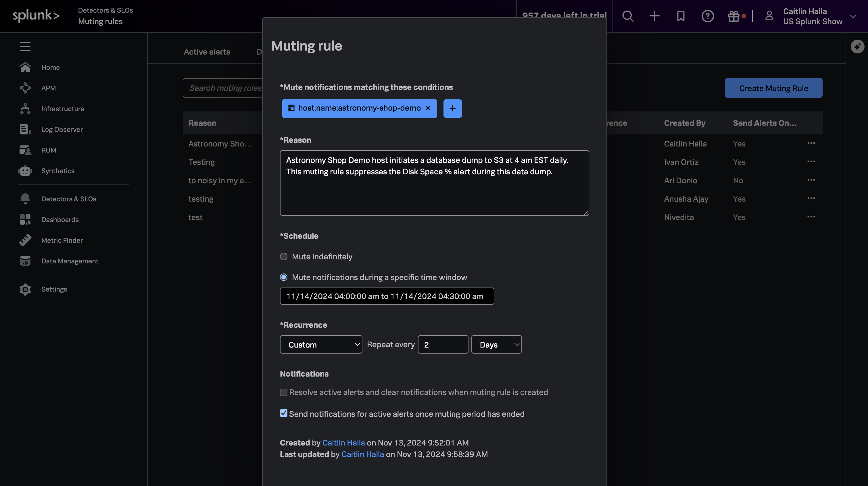The width and height of the screenshot is (868, 486).
Task: Check Resolve active alerts checkbox
Action: point(284,392)
